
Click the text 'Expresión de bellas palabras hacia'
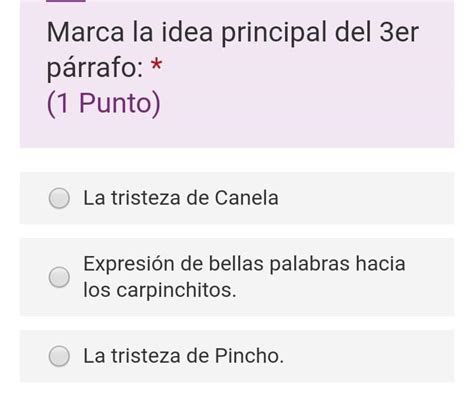point(244,264)
